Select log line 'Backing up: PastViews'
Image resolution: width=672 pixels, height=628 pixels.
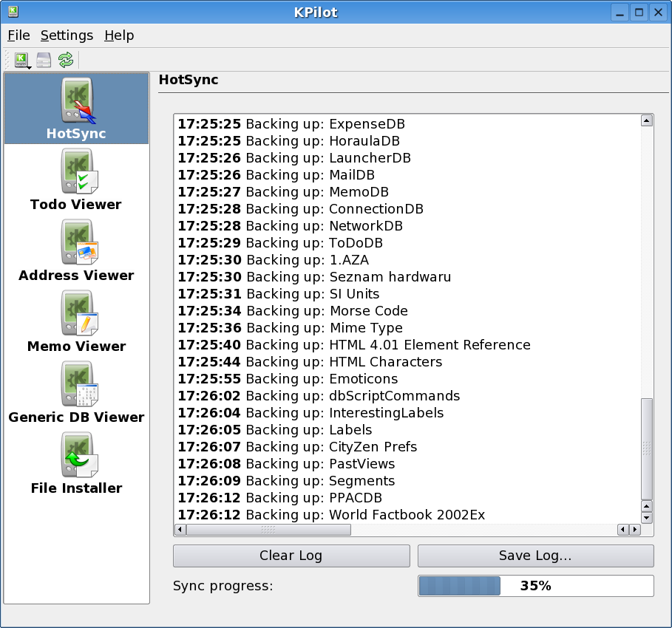tap(286, 464)
